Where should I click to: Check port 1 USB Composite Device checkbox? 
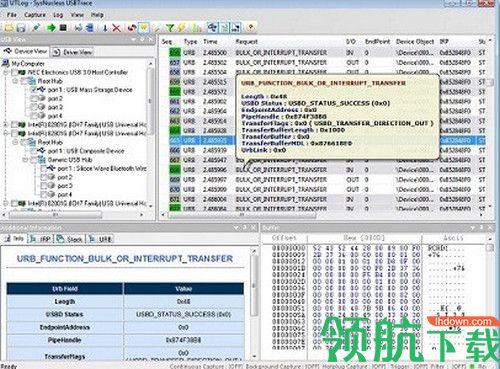click(34, 151)
